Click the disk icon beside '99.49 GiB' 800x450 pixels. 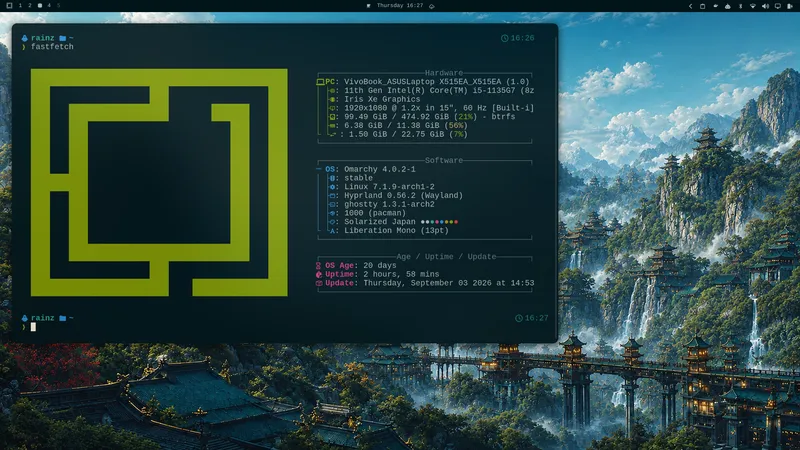pyautogui.click(x=332, y=117)
